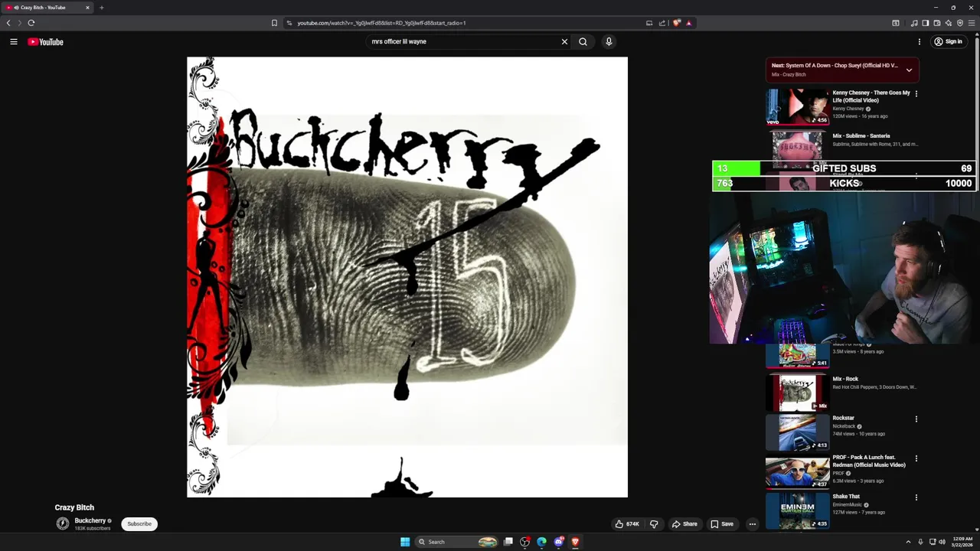Subscribe to Buckcherry channel
The width and height of the screenshot is (980, 551).
point(139,524)
